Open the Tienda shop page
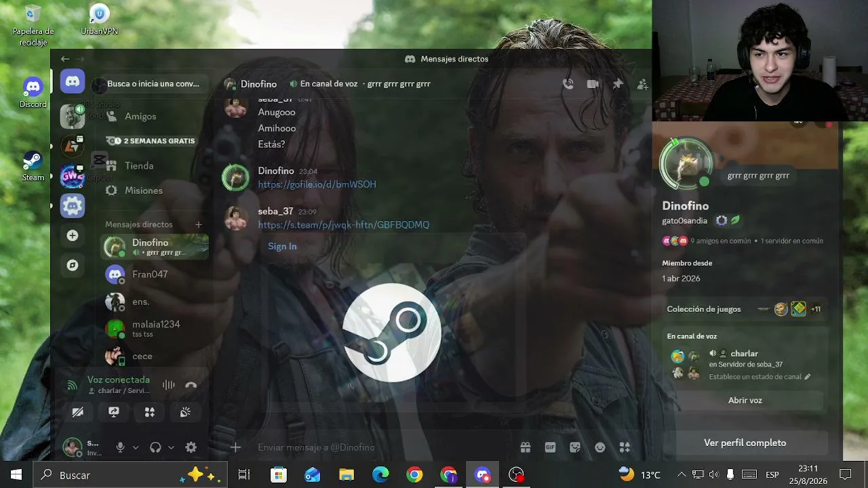 tap(155, 166)
